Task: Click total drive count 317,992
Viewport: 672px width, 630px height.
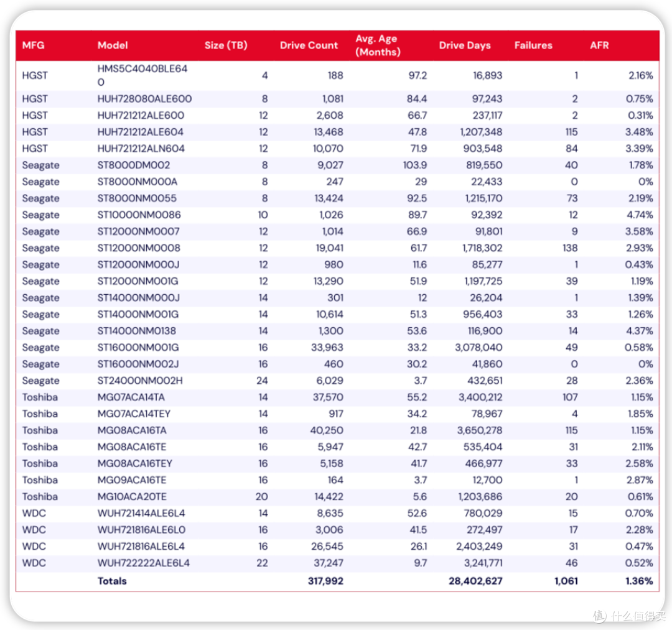Action: [x=325, y=581]
